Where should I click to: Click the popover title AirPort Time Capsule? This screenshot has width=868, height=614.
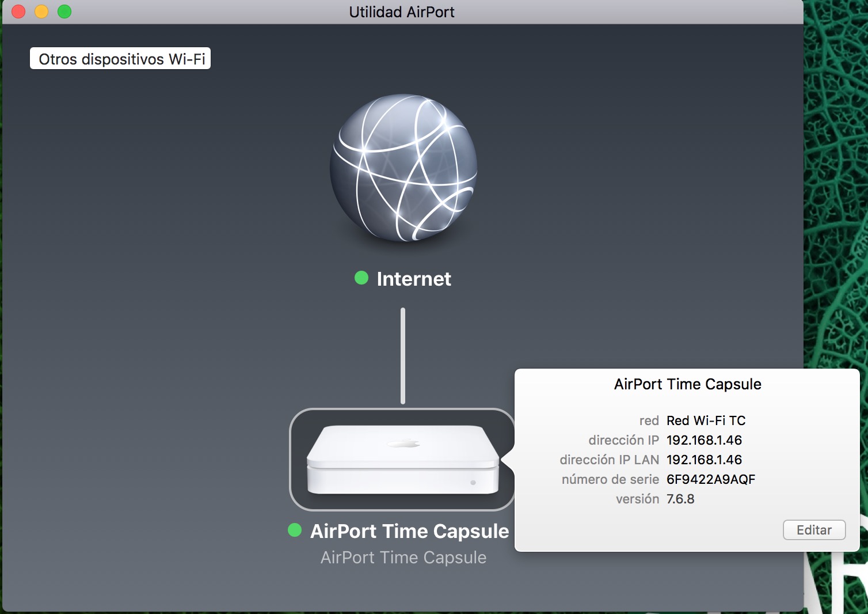coord(687,384)
